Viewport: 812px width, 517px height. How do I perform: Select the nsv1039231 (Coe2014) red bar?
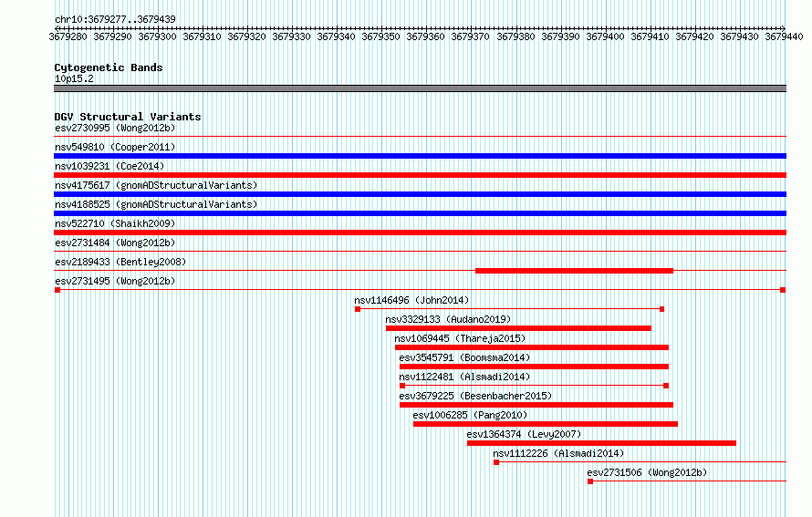pyautogui.click(x=420, y=175)
